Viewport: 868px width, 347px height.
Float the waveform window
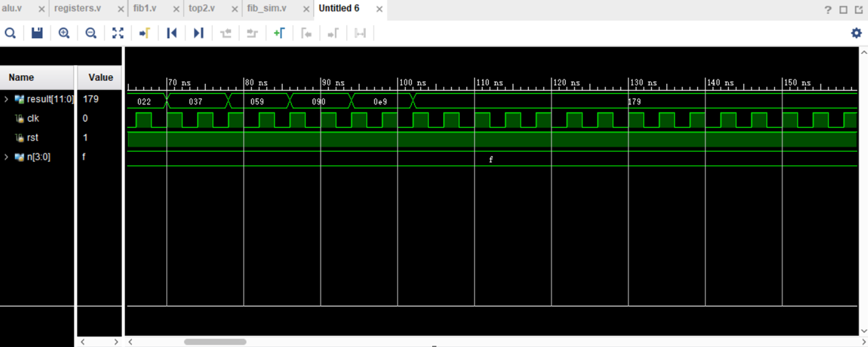[860, 10]
